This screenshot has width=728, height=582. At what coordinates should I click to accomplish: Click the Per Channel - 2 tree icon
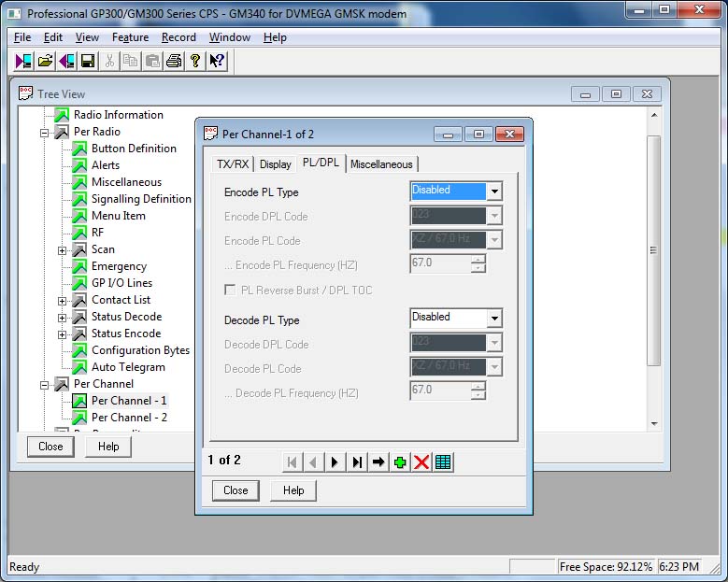coord(79,418)
